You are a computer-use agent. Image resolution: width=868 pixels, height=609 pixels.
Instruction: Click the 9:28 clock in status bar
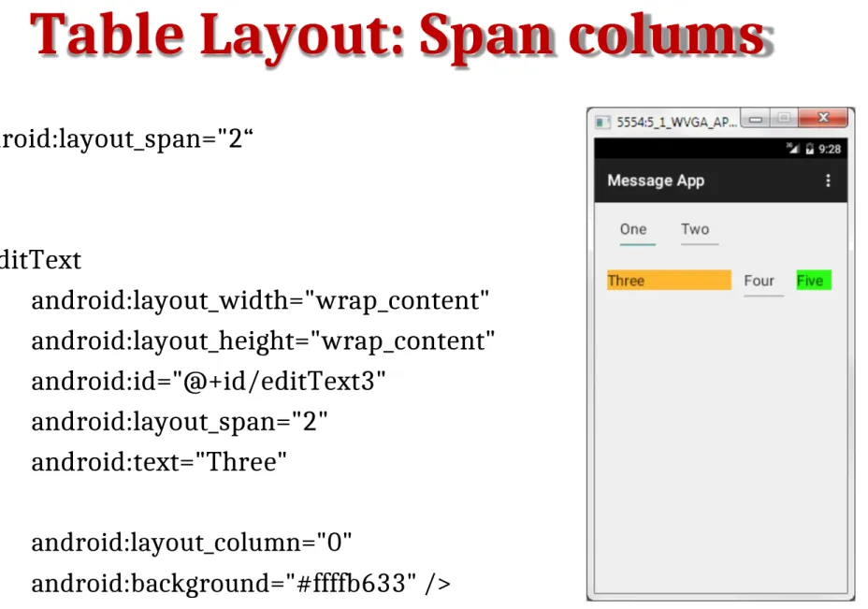[x=830, y=149]
